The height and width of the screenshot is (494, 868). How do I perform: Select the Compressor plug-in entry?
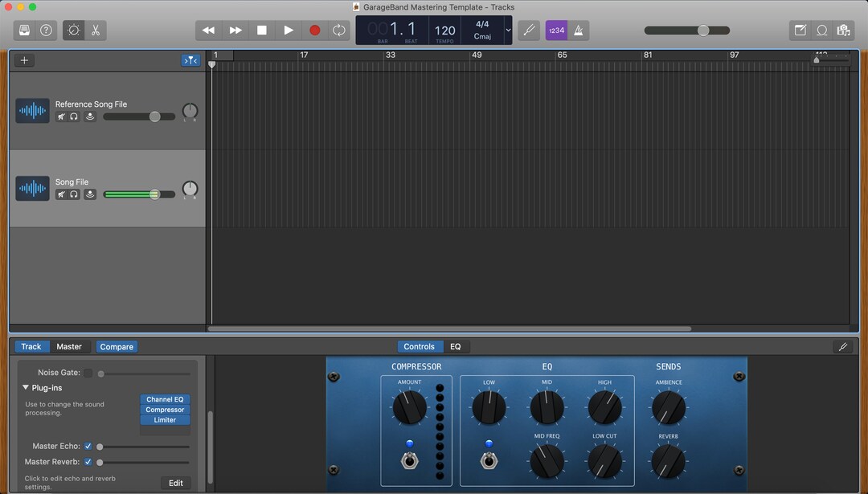coord(164,410)
